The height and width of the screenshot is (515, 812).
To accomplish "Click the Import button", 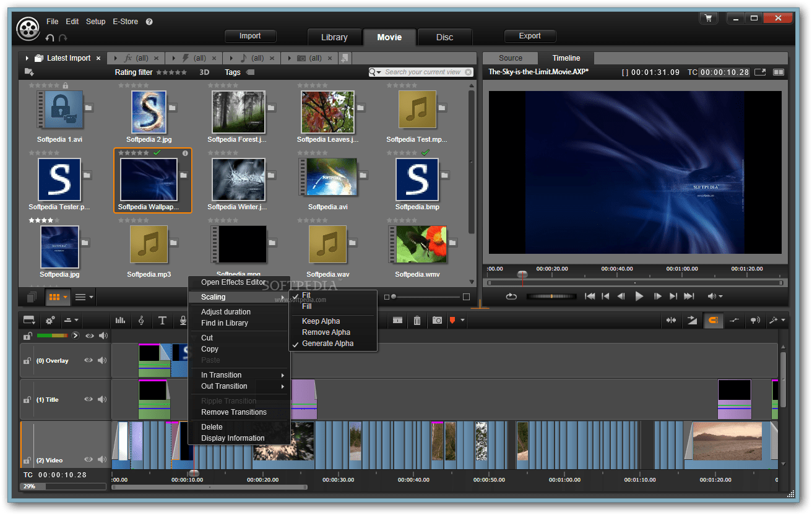I will click(250, 36).
